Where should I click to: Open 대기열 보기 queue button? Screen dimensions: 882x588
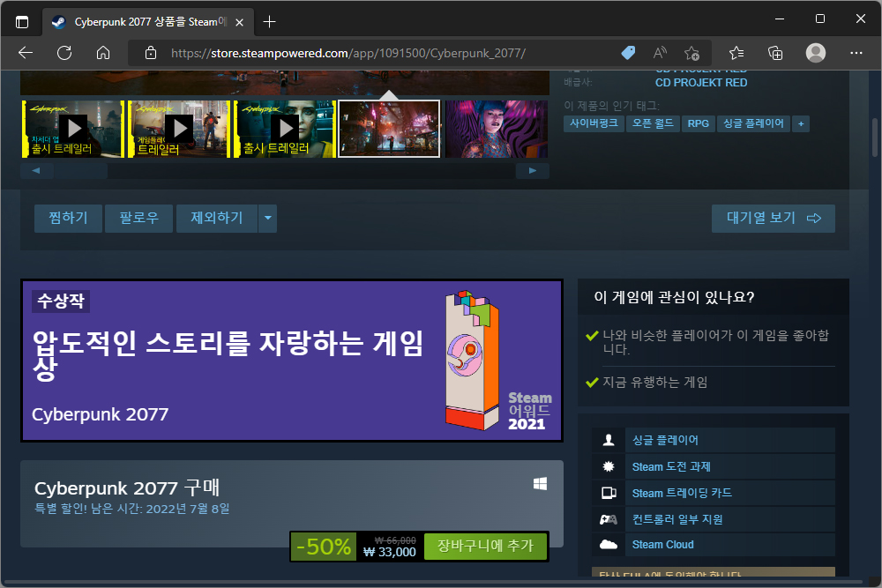(x=774, y=218)
